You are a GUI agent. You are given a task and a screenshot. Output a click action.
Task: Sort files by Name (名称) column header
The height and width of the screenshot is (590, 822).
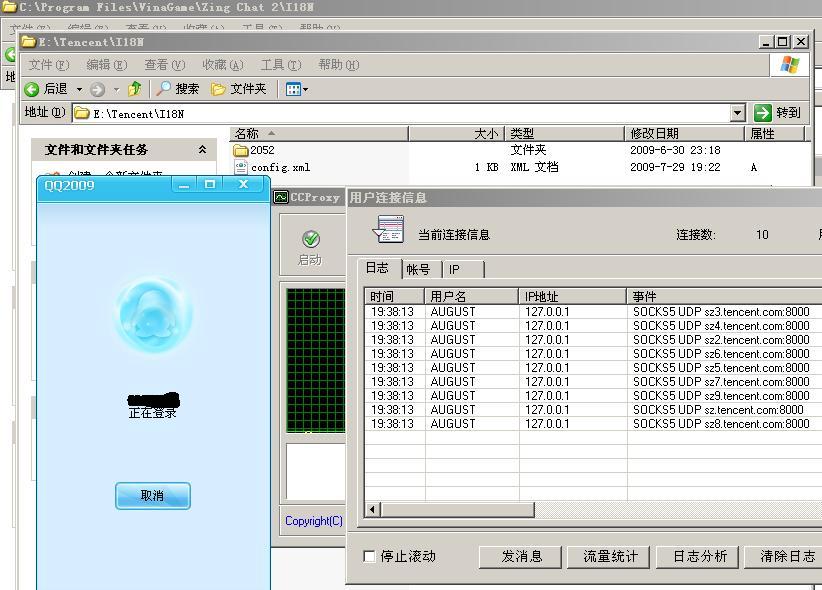tap(319, 134)
